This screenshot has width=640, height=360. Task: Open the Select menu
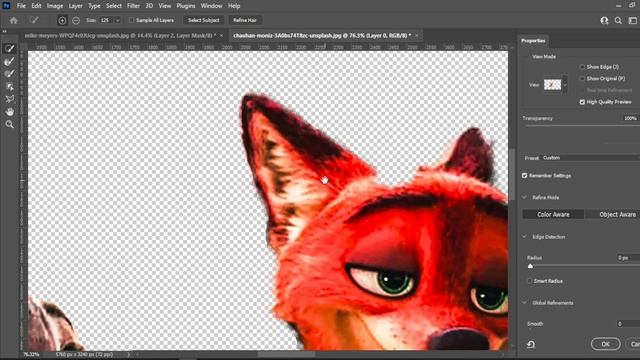114,6
